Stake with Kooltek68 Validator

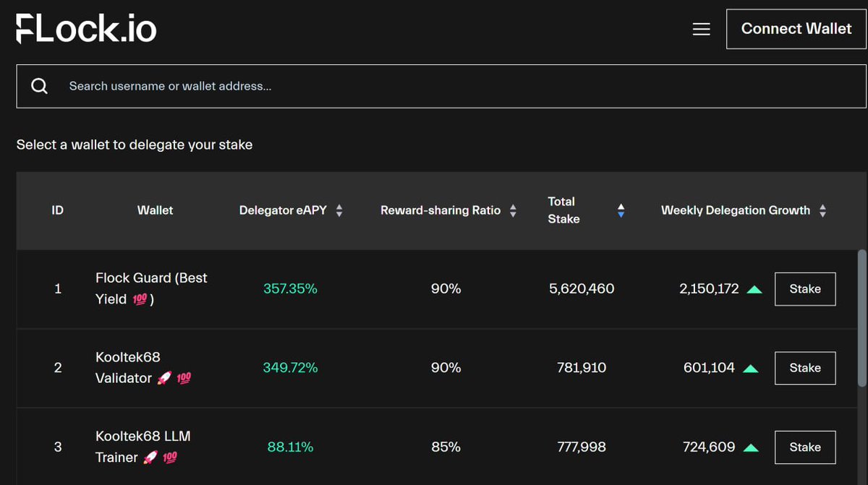point(805,368)
